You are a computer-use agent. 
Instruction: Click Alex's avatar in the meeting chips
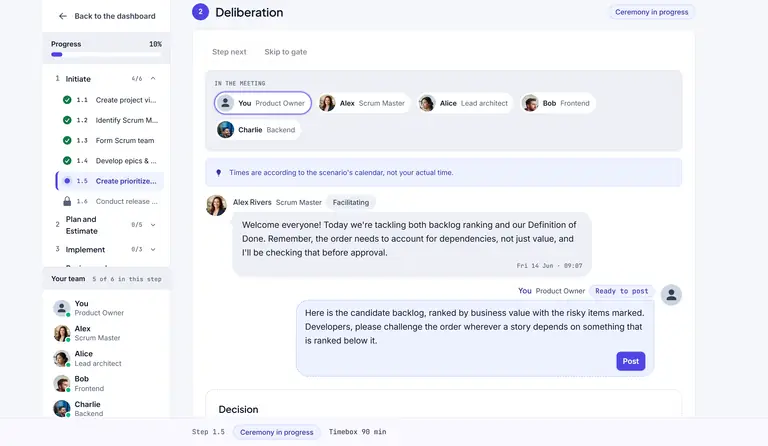click(x=327, y=103)
